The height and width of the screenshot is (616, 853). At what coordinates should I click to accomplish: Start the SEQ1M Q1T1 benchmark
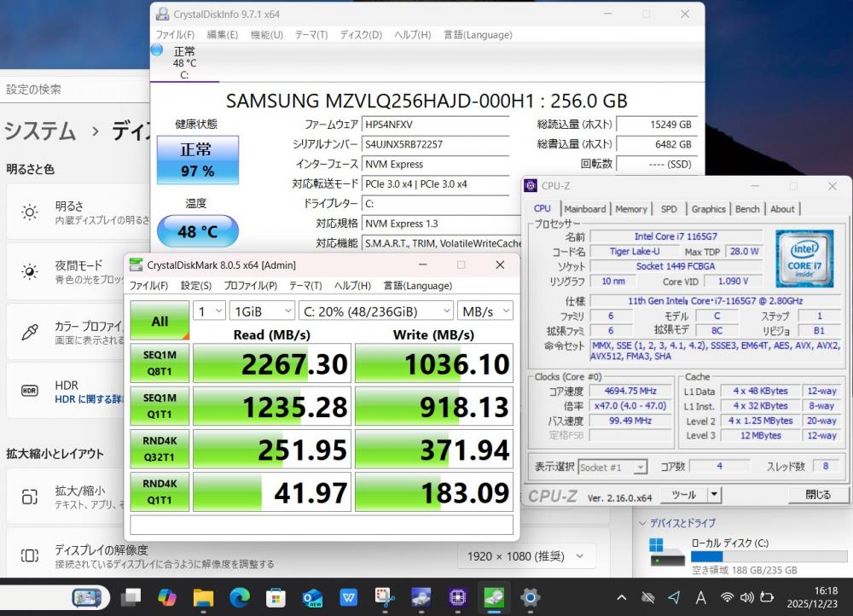tap(160, 406)
